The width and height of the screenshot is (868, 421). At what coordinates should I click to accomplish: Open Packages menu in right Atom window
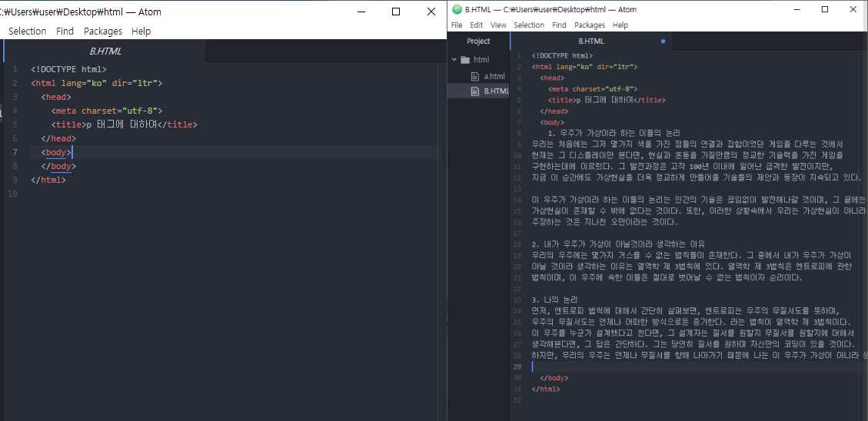point(590,25)
